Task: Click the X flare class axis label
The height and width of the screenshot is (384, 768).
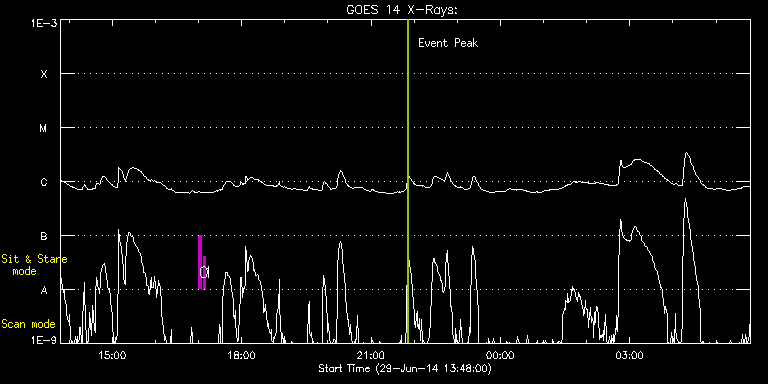Action: (x=44, y=74)
